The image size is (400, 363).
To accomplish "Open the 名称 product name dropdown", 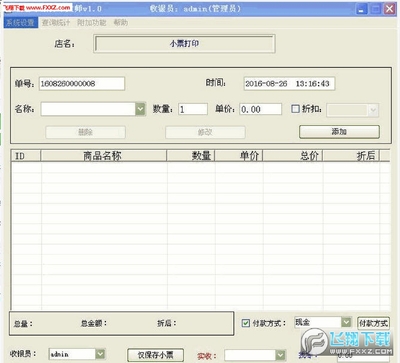I will (x=140, y=109).
